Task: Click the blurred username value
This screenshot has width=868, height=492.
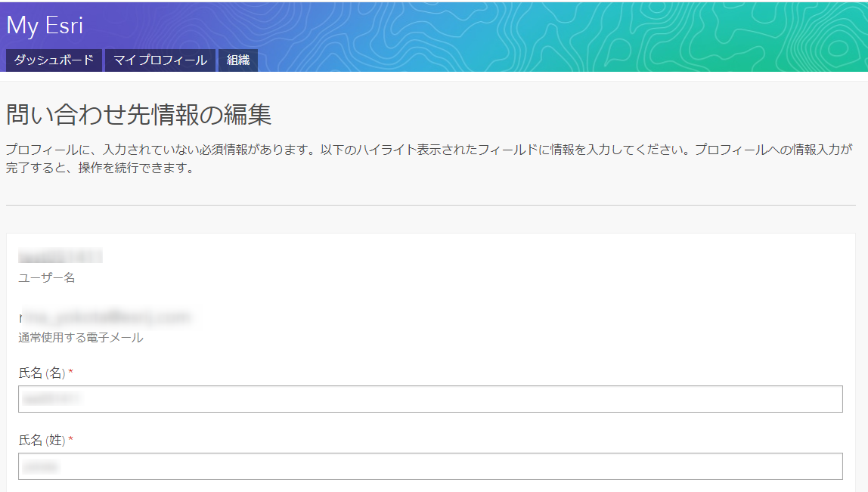Action: 60,256
